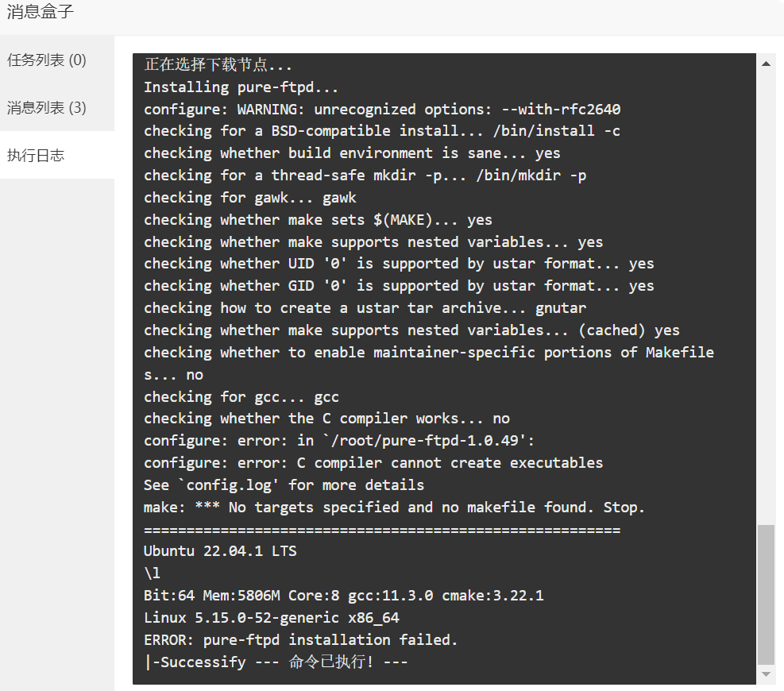
Task: Click the 'Successify --- 命令已执行!' line
Action: [276, 662]
